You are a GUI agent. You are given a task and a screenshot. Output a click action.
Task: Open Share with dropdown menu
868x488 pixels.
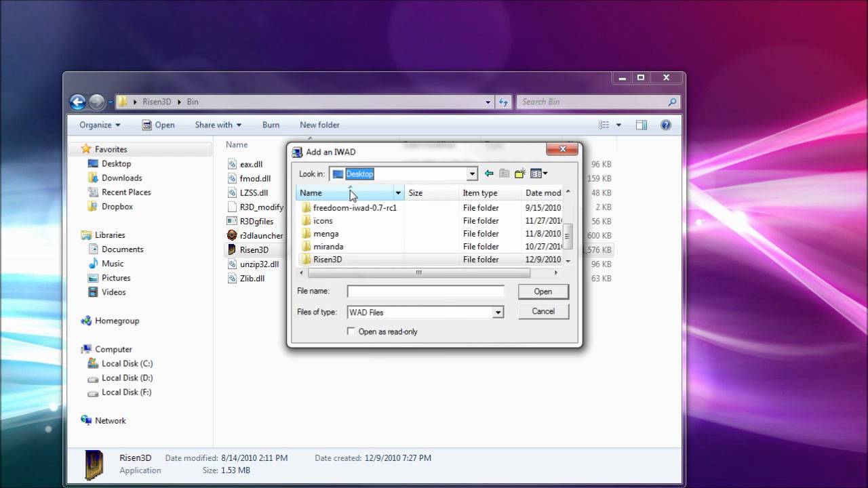pos(218,125)
